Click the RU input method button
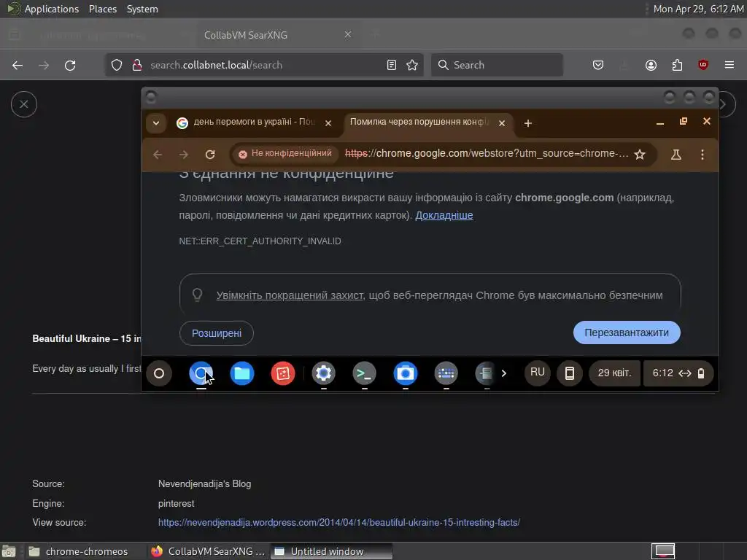Screen dimensions: 747x560 [538, 373]
